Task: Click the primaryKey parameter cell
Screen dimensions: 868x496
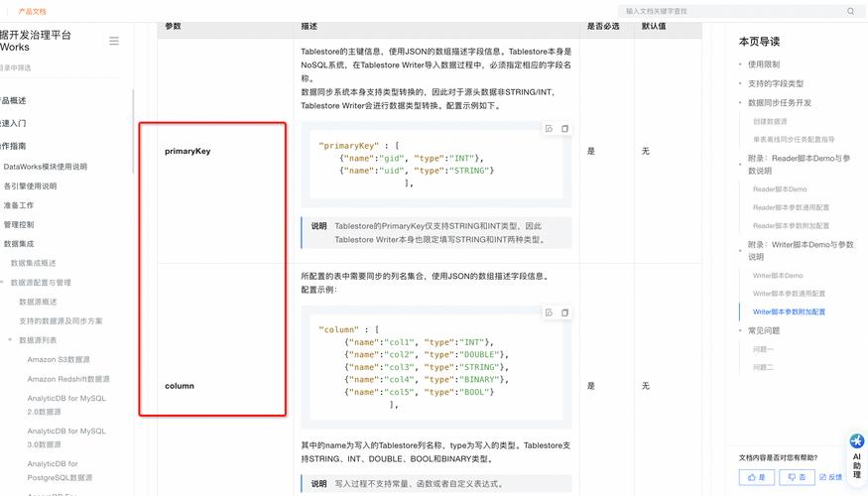Action: point(225,151)
